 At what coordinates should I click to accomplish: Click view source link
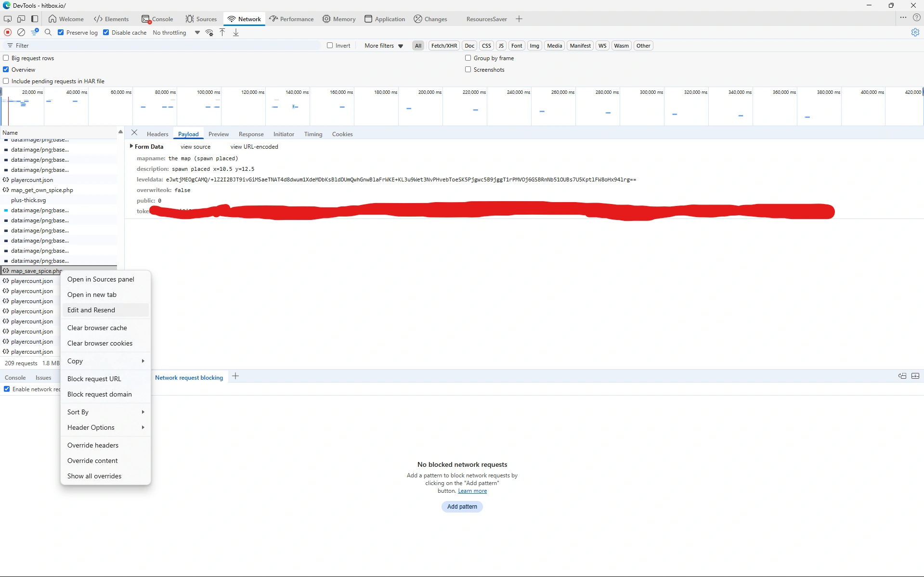click(195, 147)
